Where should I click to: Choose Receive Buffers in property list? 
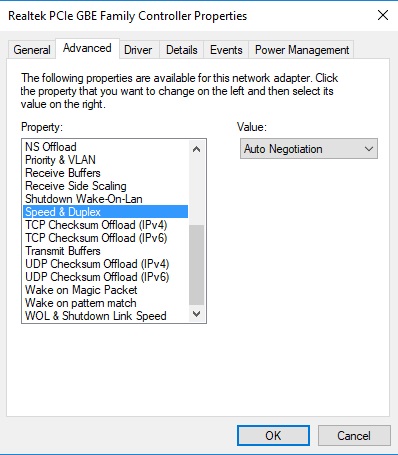(x=105, y=173)
